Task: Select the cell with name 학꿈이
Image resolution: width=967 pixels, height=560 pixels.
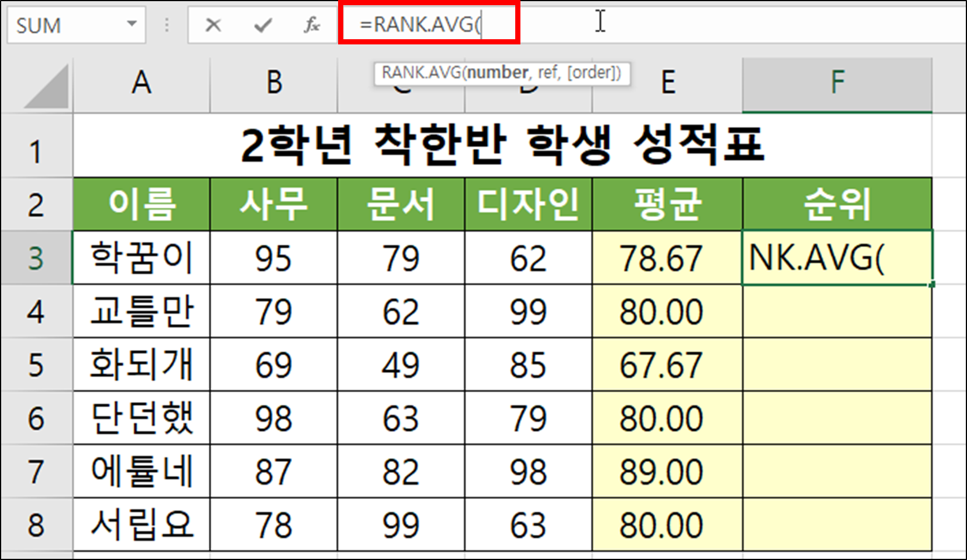Action: (x=141, y=258)
